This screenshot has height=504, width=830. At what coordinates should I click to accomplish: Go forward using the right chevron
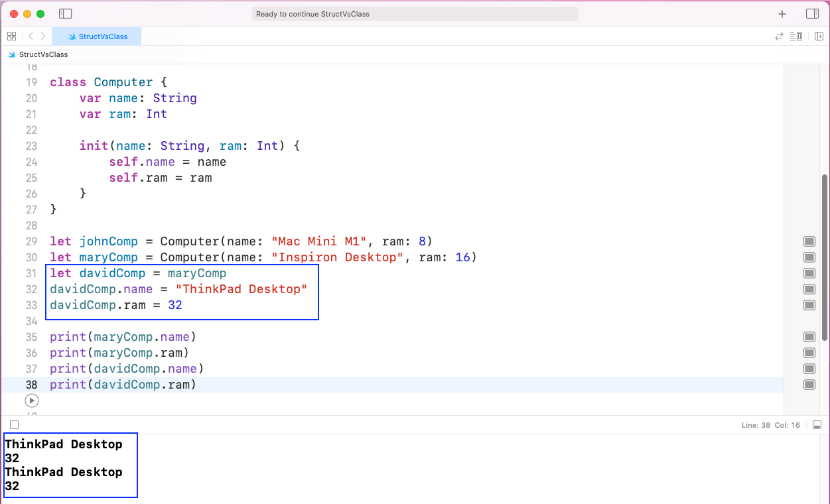[x=43, y=36]
